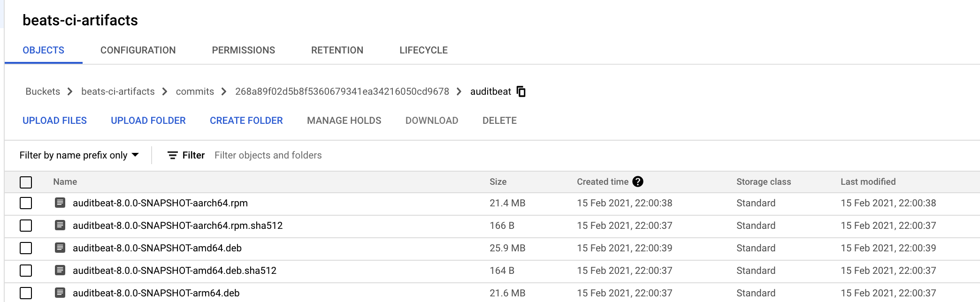Switch to the CONFIGURATION tab

click(x=138, y=50)
